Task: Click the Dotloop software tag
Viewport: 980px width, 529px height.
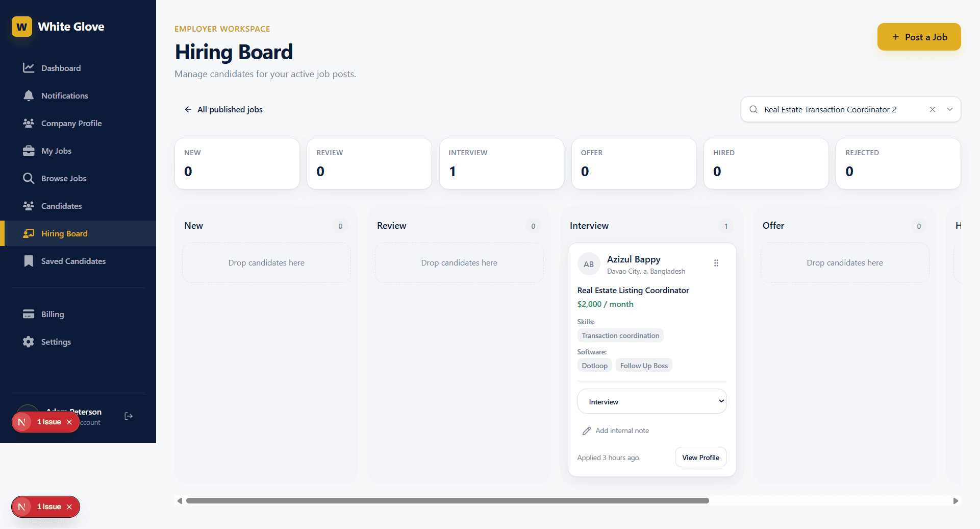Action: pyautogui.click(x=595, y=366)
